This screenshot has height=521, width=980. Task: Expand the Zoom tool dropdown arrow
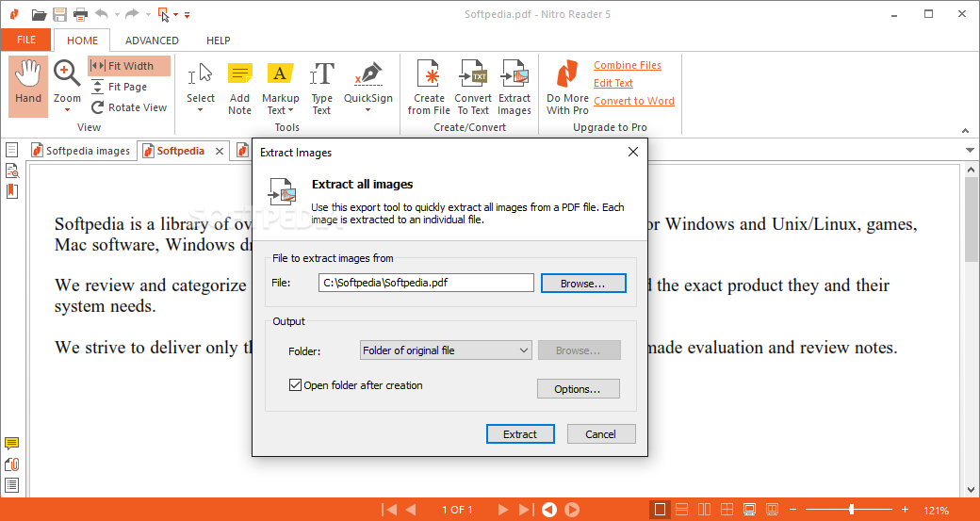point(67,110)
